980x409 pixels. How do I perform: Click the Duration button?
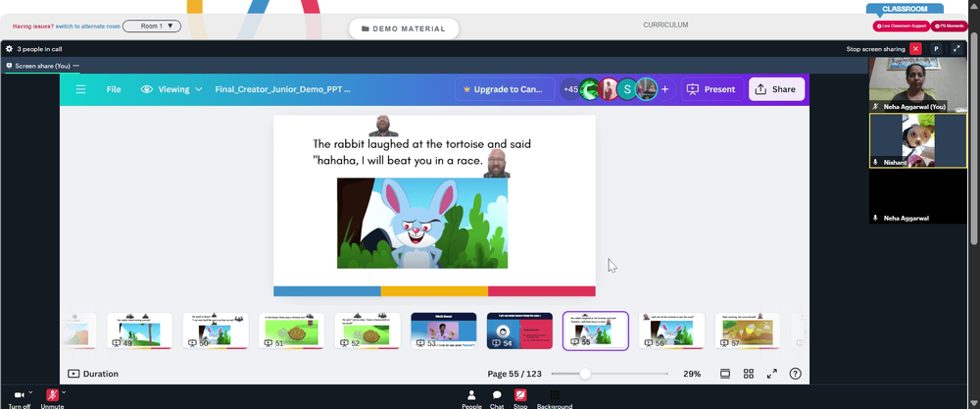tap(93, 374)
